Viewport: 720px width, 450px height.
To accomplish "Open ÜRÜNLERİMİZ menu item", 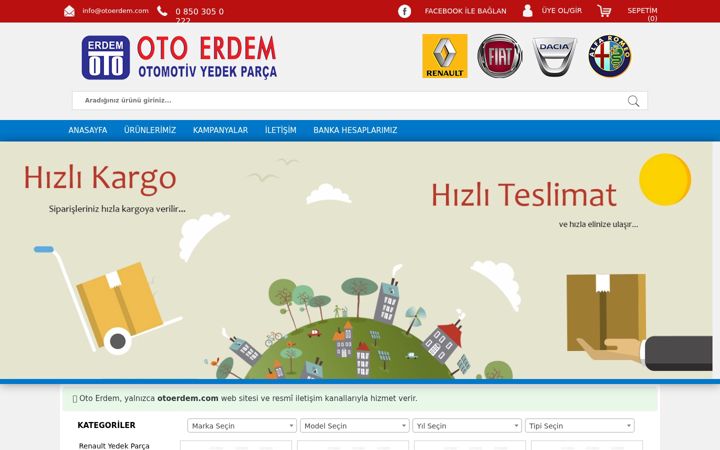I will click(150, 130).
